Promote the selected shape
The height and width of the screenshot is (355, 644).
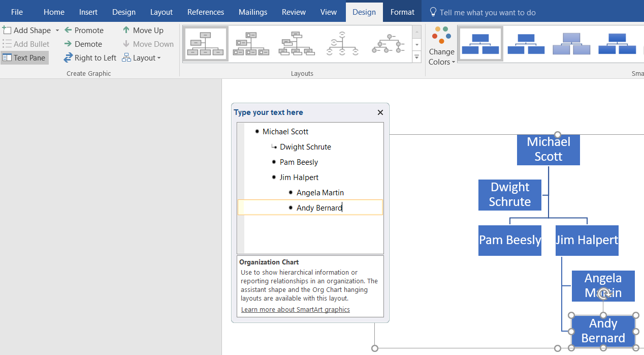[x=84, y=31]
